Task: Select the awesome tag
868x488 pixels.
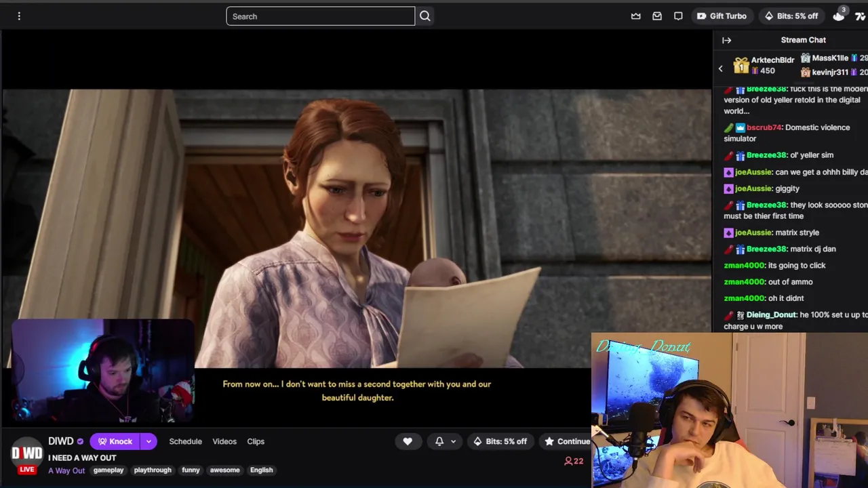Action: [x=224, y=470]
